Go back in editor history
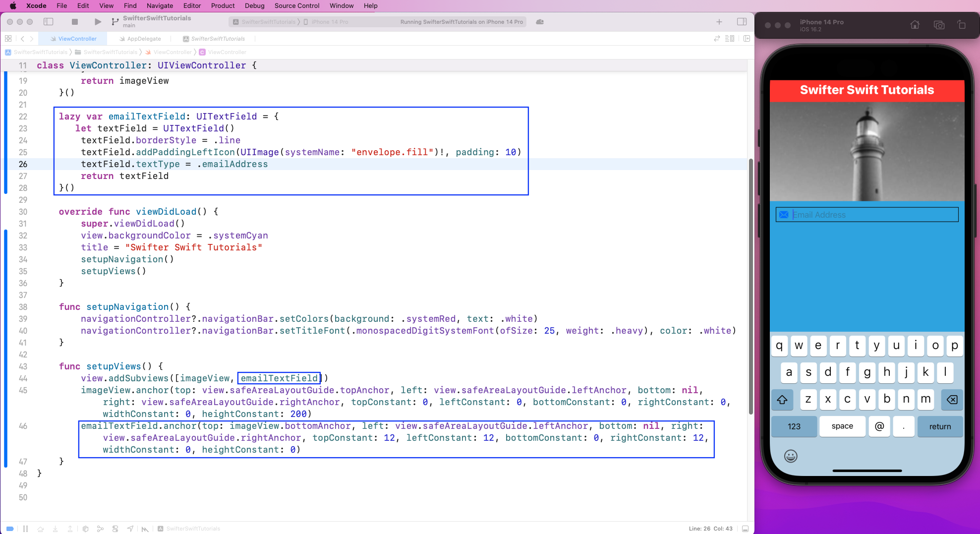 coord(22,39)
